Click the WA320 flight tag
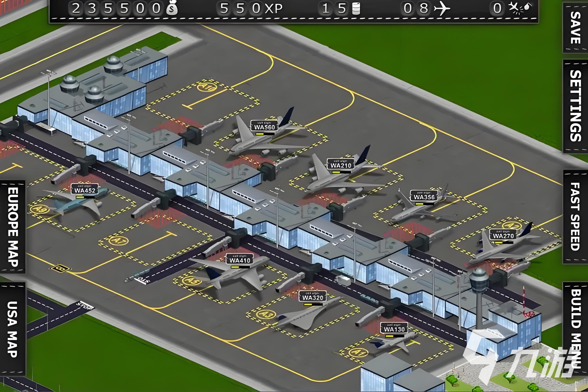The height and width of the screenshot is (392, 588). pyautogui.click(x=312, y=297)
